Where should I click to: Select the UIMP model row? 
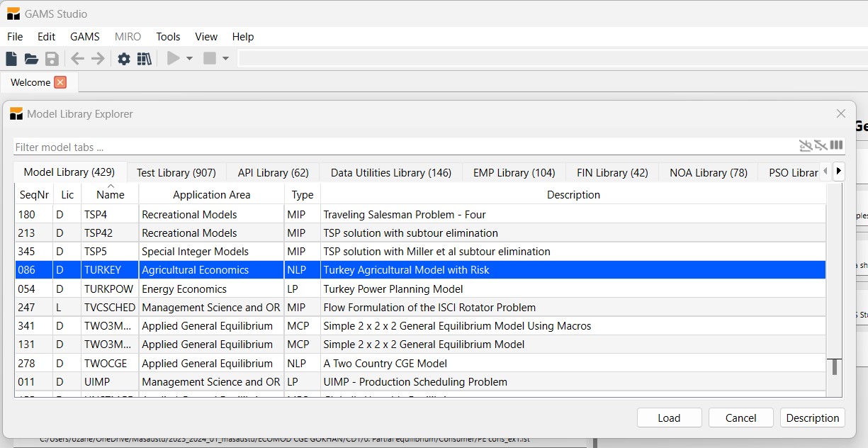point(420,381)
